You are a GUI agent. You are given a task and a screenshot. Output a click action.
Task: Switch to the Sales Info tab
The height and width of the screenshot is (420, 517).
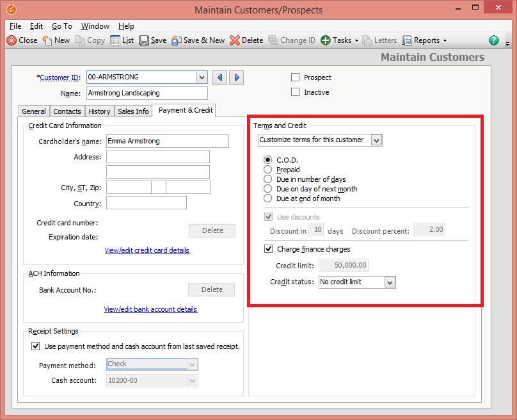(x=133, y=111)
